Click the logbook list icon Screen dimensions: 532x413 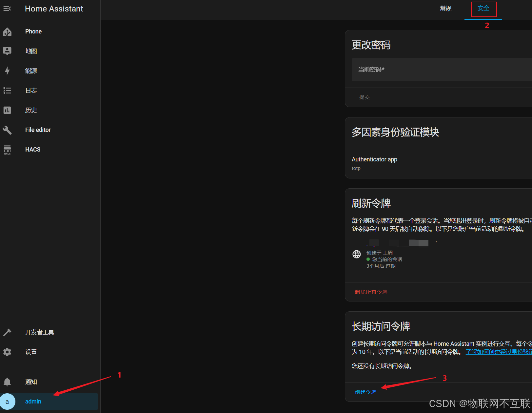[7, 91]
